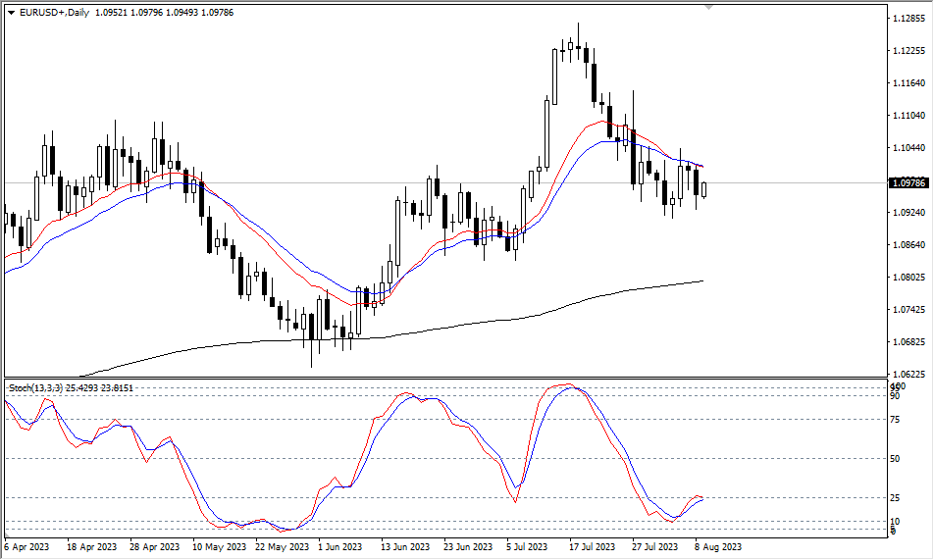This screenshot has width=934, height=560.
Task: Select the Stoch(13,3,3) indicator label
Action: click(36, 388)
